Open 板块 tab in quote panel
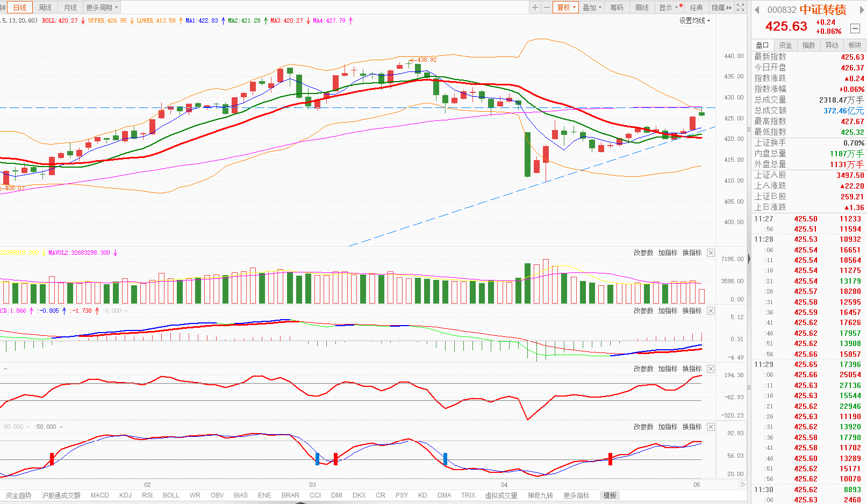The height and width of the screenshot is (504, 867). click(x=855, y=45)
